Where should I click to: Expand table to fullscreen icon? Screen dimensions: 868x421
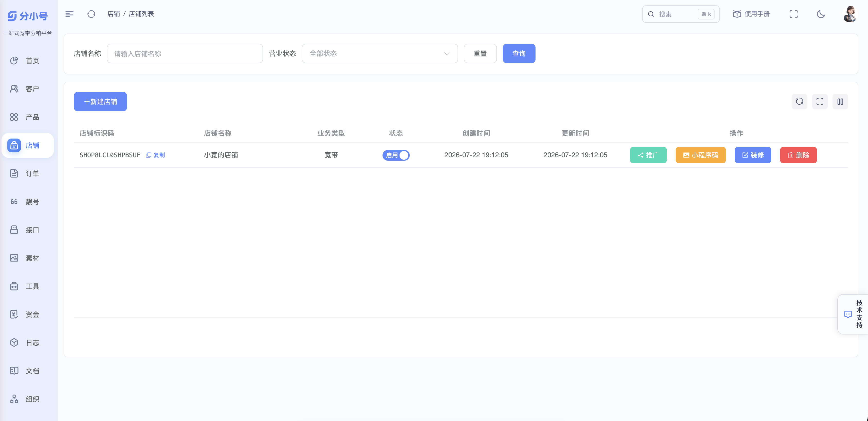pyautogui.click(x=820, y=102)
